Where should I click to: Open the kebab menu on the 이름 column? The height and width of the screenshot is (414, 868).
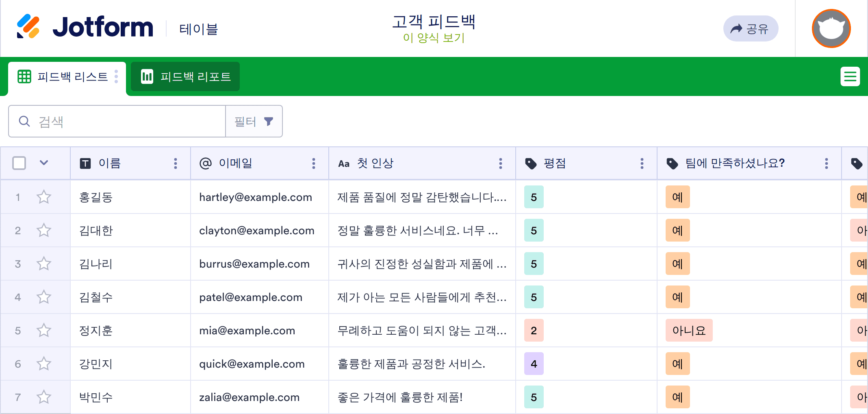[176, 163]
